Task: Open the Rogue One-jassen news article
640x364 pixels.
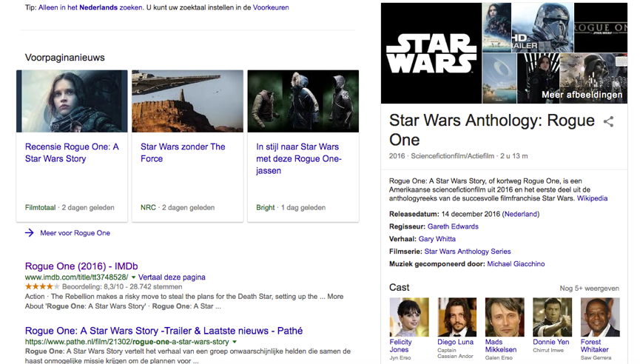Action: point(299,159)
